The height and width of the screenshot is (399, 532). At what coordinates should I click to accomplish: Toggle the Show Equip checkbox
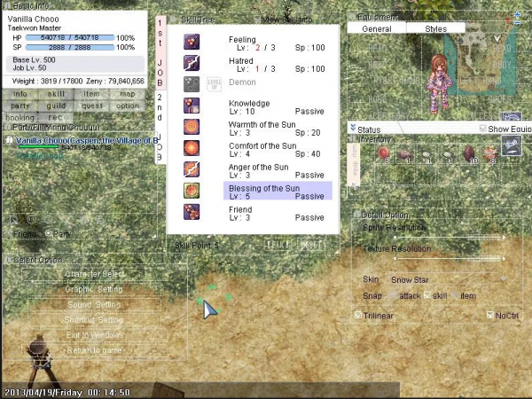tap(482, 129)
